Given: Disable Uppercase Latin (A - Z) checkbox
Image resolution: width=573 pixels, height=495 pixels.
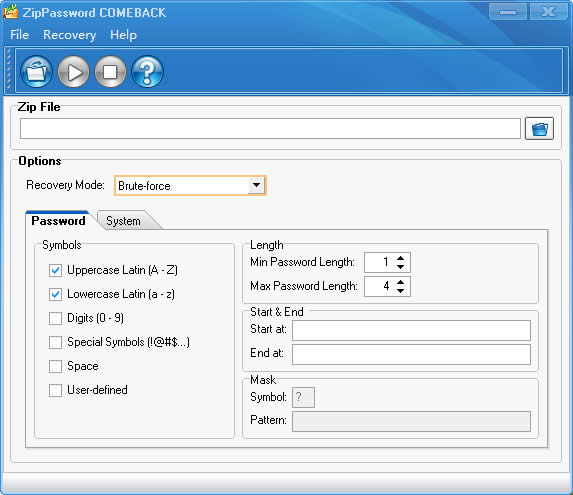Looking at the screenshot, I should click(x=55, y=270).
